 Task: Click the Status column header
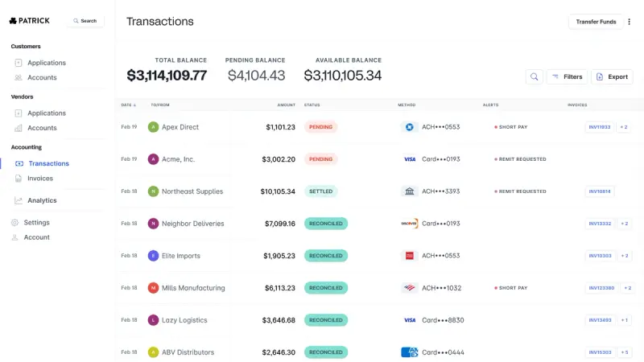pyautogui.click(x=312, y=105)
